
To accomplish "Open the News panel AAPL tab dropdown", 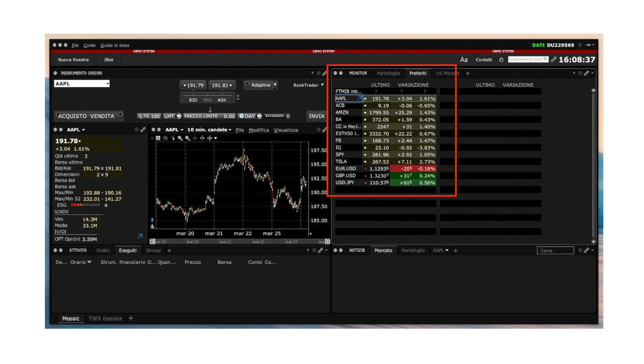I will point(447,251).
